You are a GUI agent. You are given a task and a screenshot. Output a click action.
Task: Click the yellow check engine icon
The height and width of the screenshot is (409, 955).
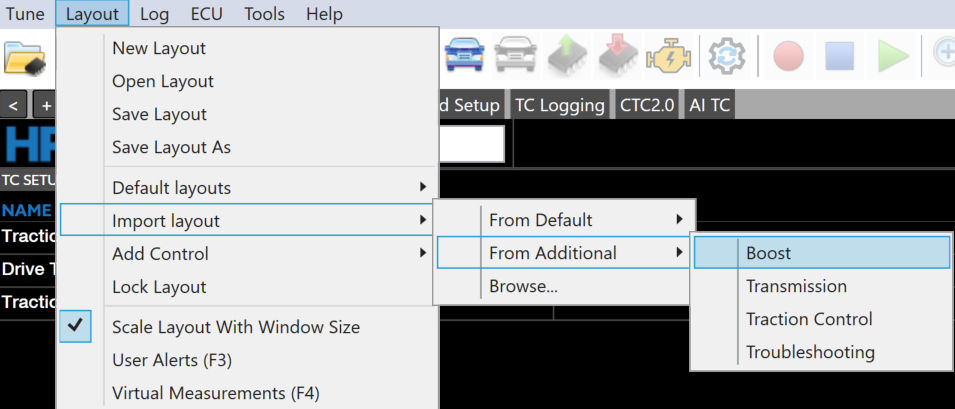click(x=669, y=57)
